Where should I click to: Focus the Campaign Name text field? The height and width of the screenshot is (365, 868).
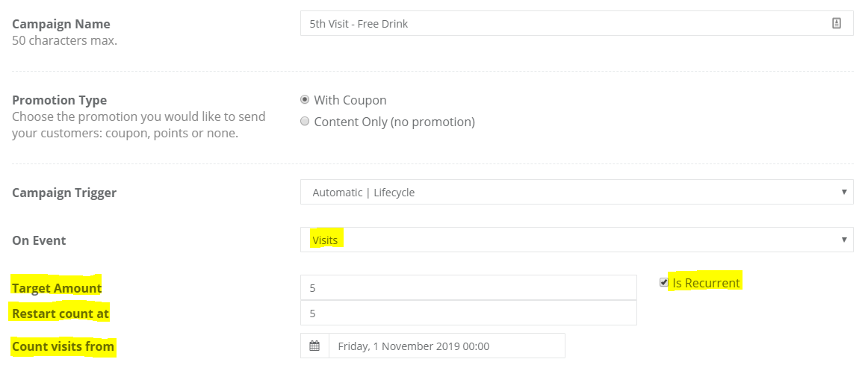point(577,23)
